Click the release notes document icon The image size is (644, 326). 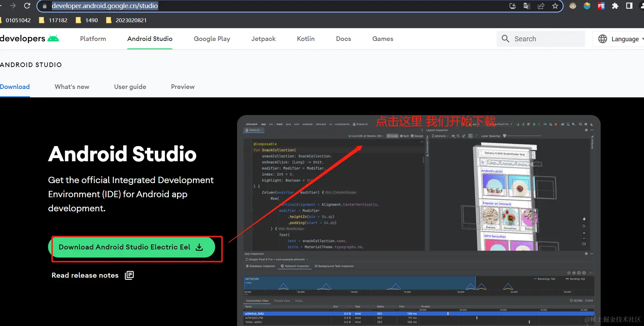(129, 275)
